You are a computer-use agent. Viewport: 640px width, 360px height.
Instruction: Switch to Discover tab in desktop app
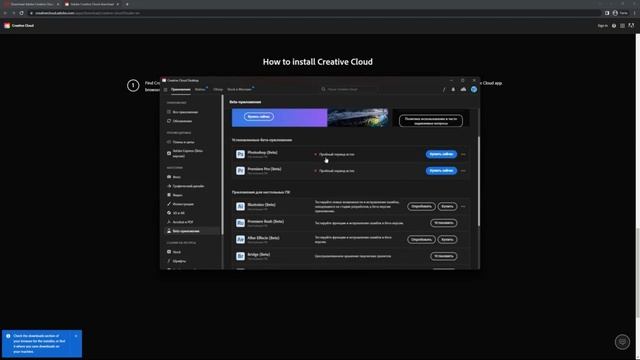218,89
